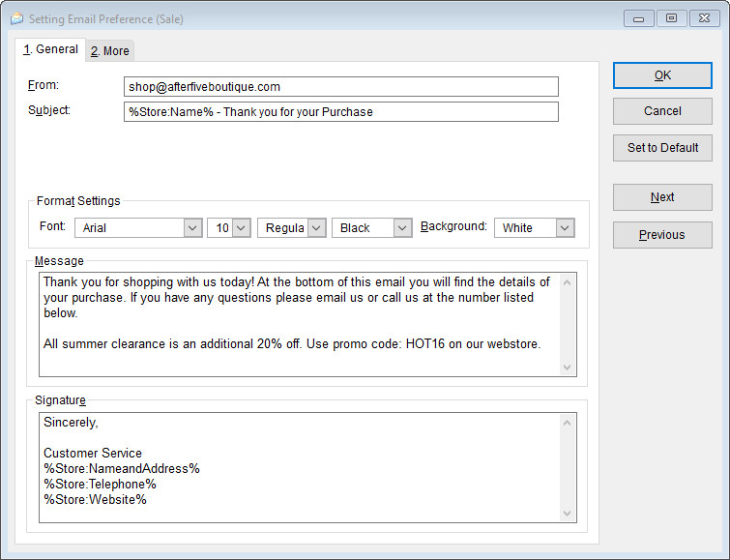The height and width of the screenshot is (560, 730).
Task: Click the '%Store:Telephone%' line in Signature
Action: click(100, 484)
